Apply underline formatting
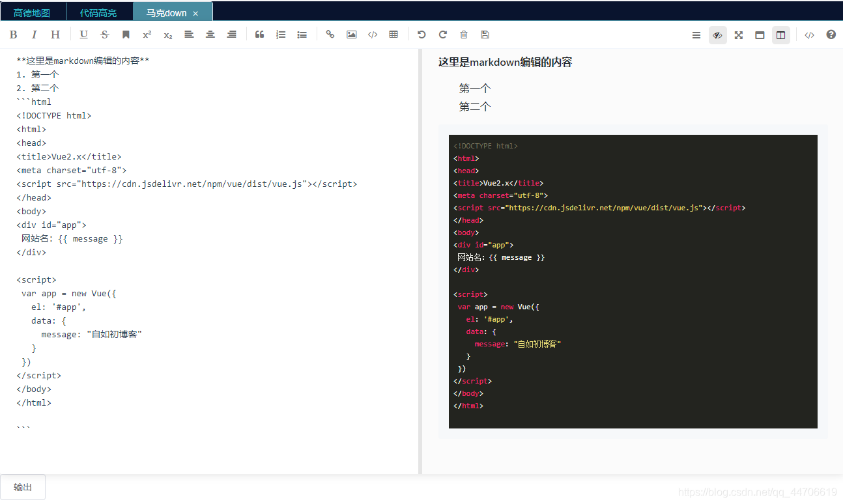843x504 pixels. pos(83,35)
